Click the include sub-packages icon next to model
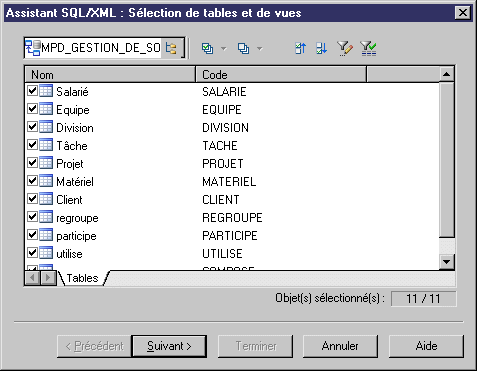Image resolution: width=477 pixels, height=371 pixels. coord(171,48)
